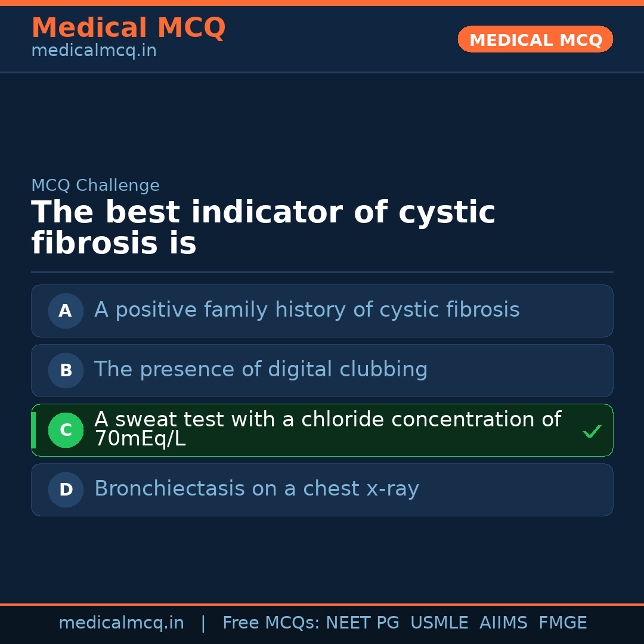Click the circled letter D badge

(66, 490)
